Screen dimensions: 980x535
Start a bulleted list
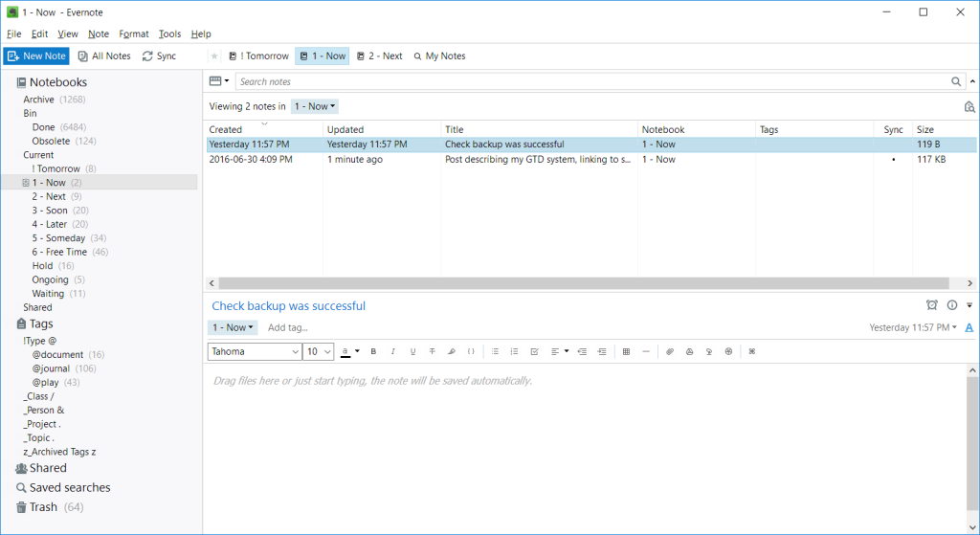[x=495, y=351]
